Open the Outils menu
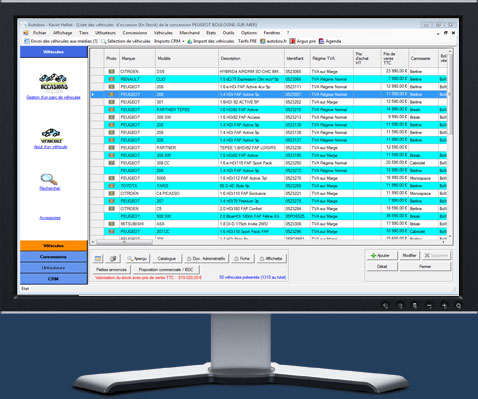This screenshot has height=399, width=478. click(x=228, y=33)
